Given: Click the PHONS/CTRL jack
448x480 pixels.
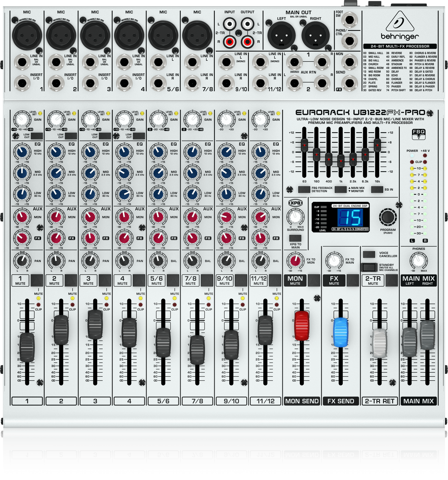Looking at the screenshot, I should pyautogui.click(x=350, y=41).
